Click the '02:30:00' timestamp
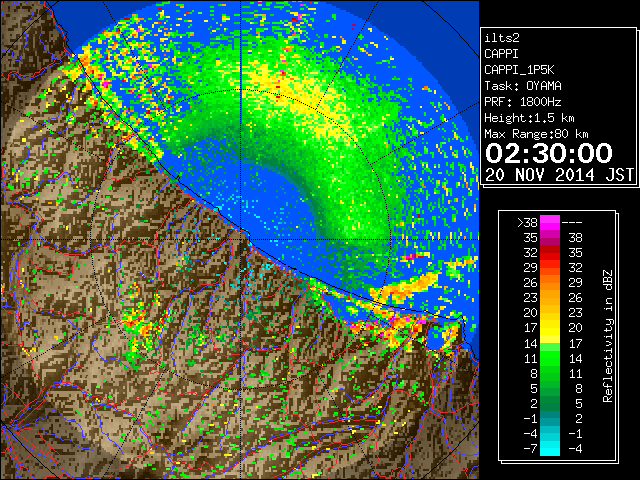The width and height of the screenshot is (640, 480). coord(549,153)
